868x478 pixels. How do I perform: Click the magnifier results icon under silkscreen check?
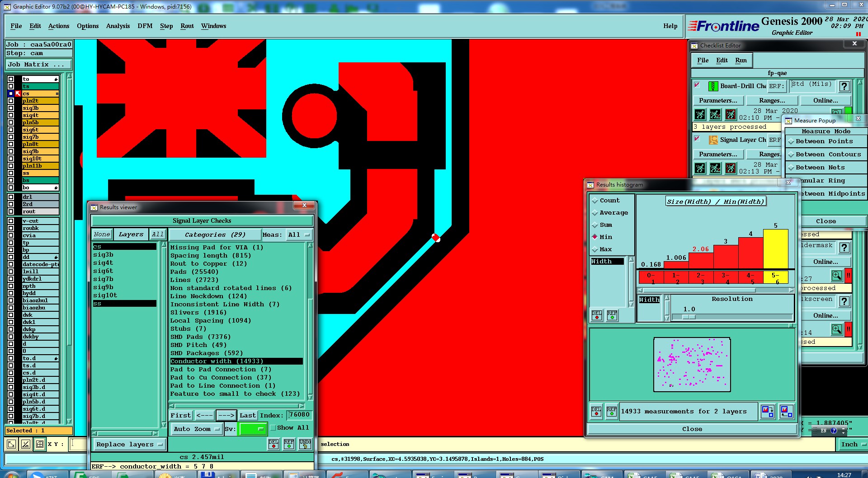[x=836, y=329]
